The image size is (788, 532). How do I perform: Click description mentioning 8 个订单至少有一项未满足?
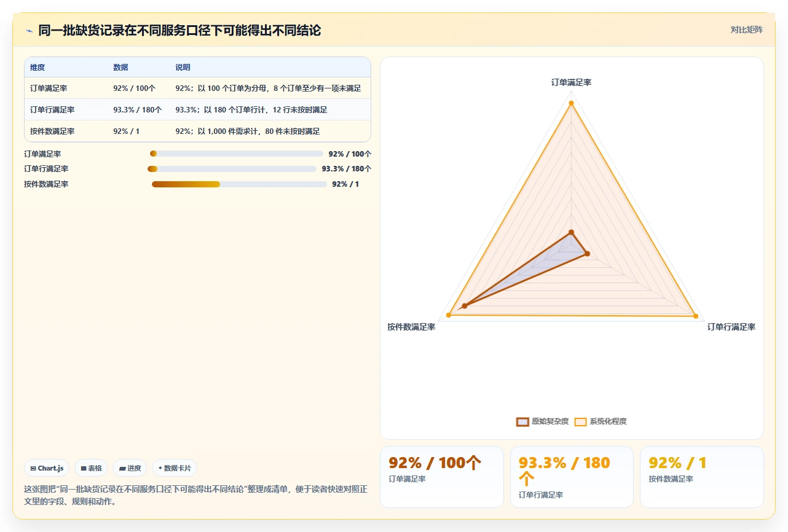268,88
